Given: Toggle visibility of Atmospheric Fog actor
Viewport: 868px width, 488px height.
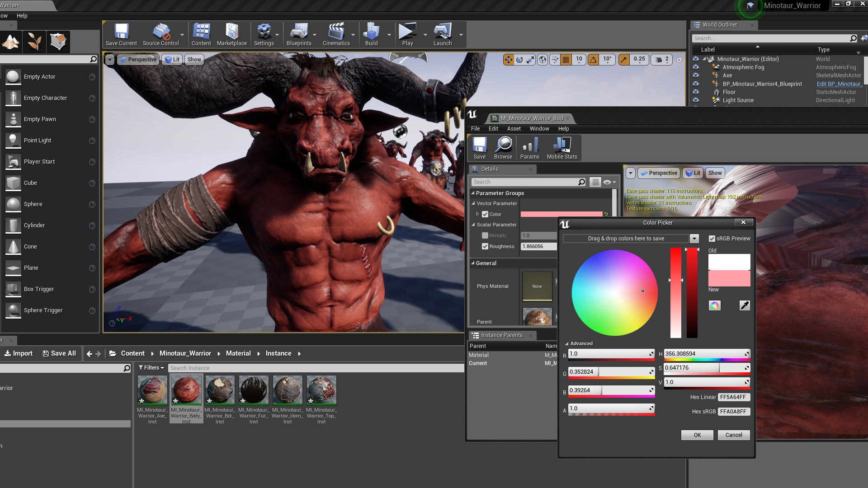Looking at the screenshot, I should coord(696,67).
